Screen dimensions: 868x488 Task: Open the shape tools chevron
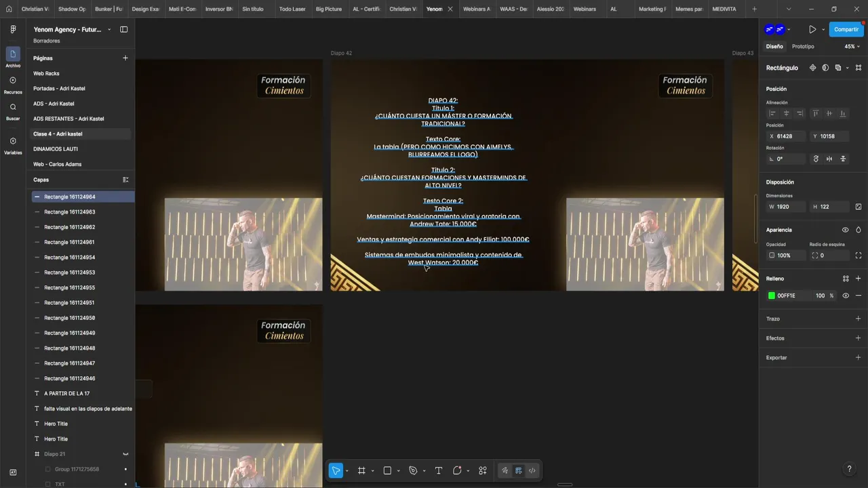398,470
